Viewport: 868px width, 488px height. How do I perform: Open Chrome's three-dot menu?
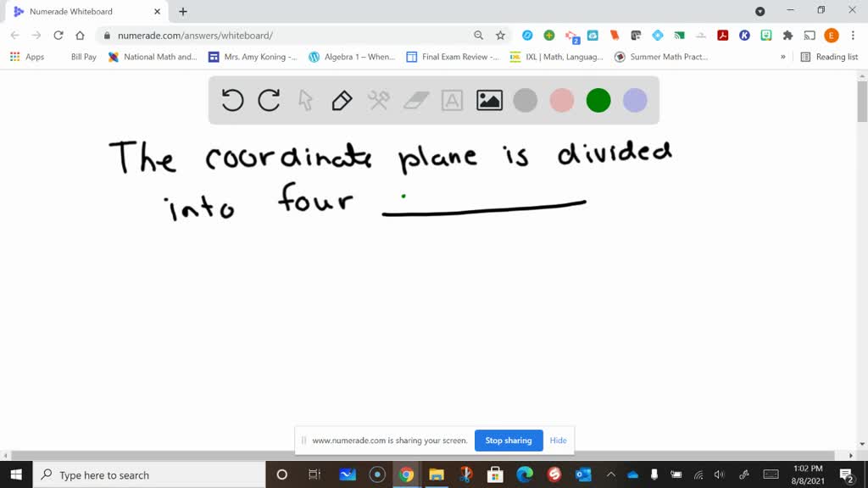852,36
